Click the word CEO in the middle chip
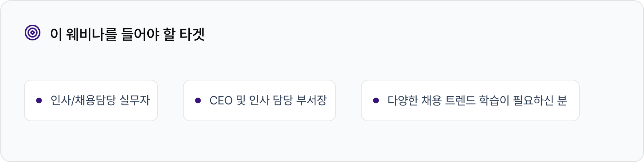Screen dimensions: 644x162 (221, 100)
